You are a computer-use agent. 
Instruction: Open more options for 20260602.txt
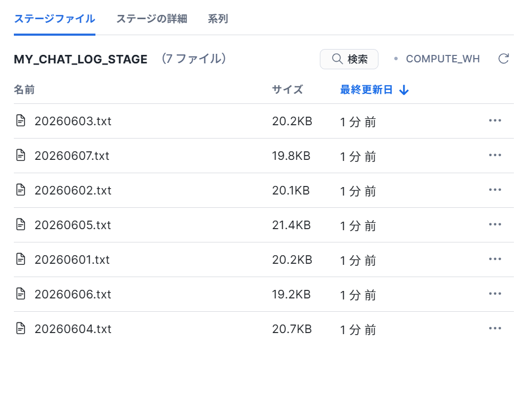pos(495,190)
